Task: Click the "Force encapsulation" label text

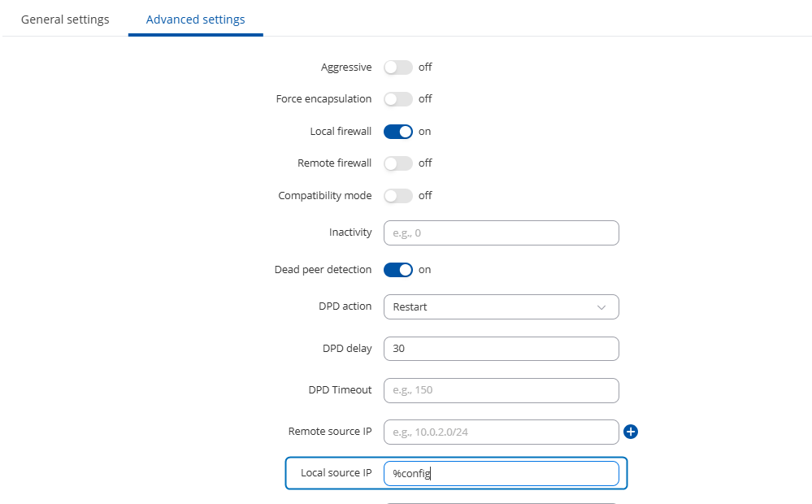Action: pos(323,99)
